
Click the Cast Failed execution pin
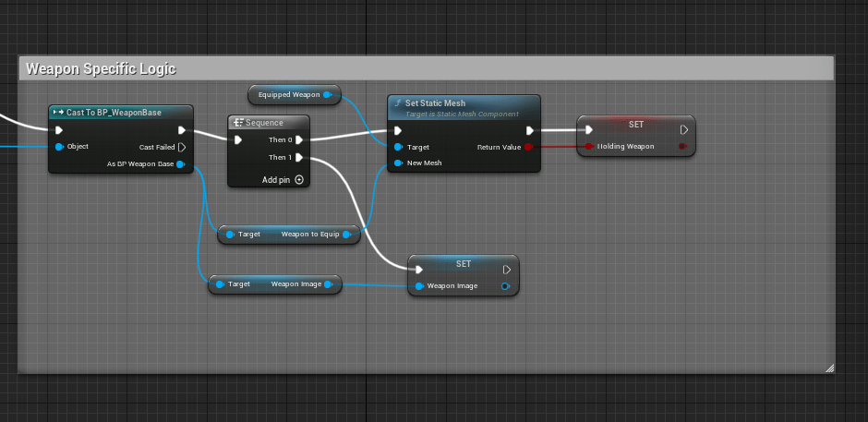tap(181, 147)
